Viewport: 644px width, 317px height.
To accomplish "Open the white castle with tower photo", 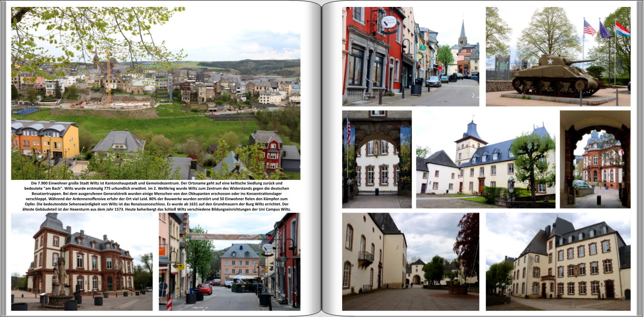I will 485,159.
